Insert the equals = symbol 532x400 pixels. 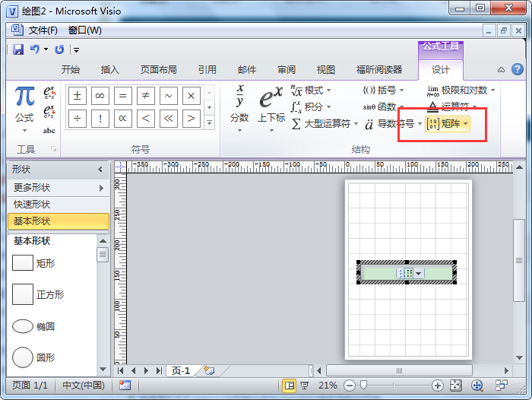[123, 96]
